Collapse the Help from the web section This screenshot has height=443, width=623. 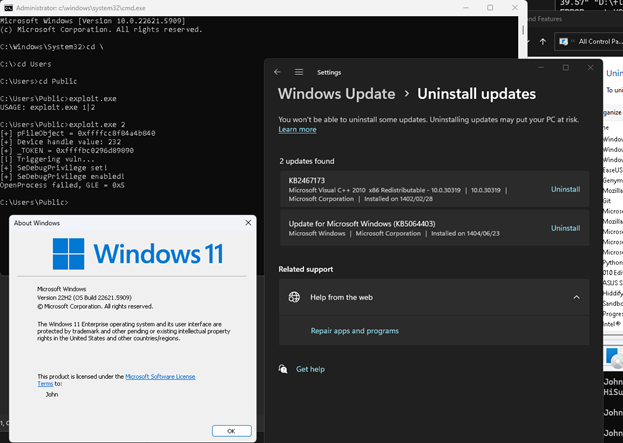pyautogui.click(x=576, y=297)
